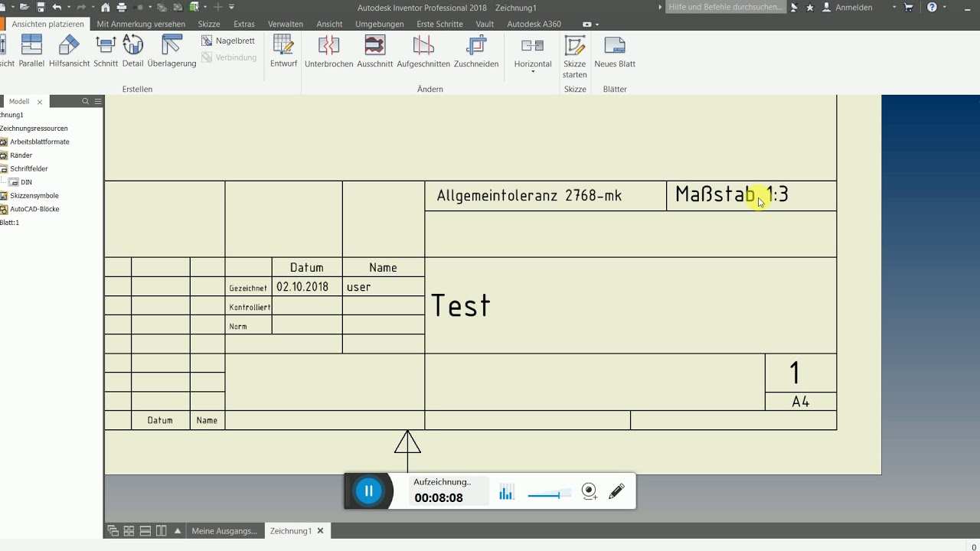
Task: Pause the screen recording
Action: [x=368, y=491]
